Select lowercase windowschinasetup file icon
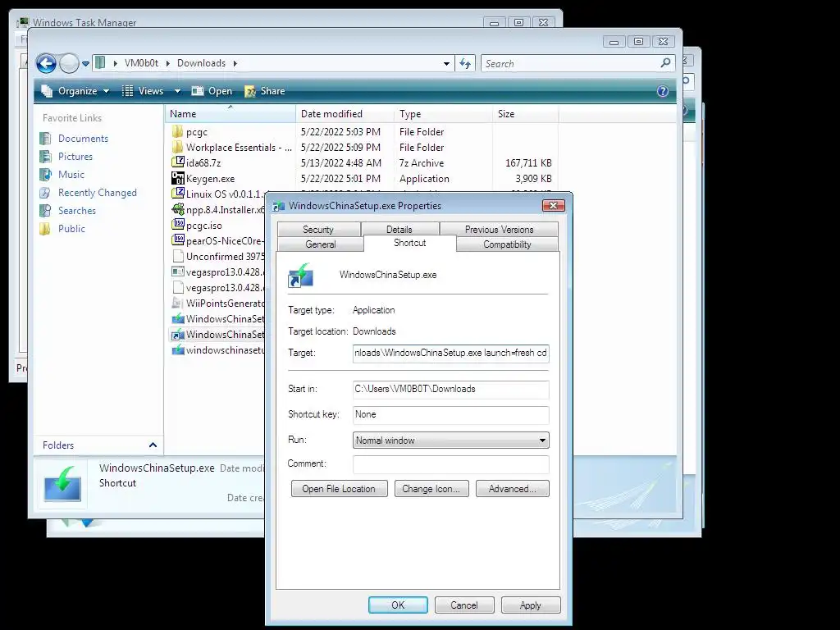 click(178, 349)
